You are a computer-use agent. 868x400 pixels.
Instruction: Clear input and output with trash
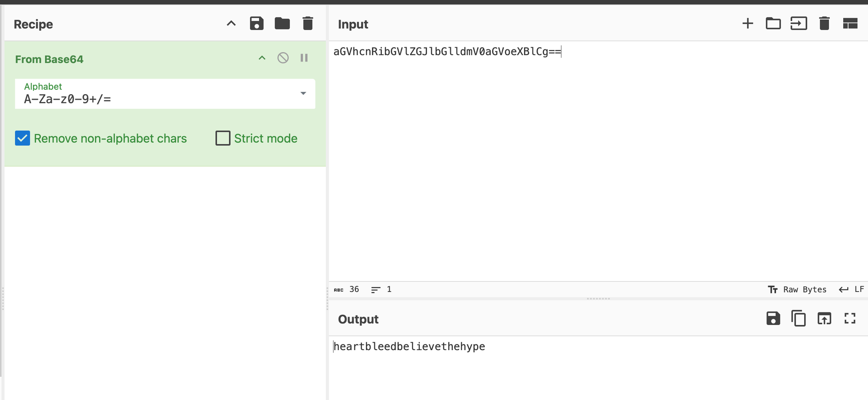point(824,23)
